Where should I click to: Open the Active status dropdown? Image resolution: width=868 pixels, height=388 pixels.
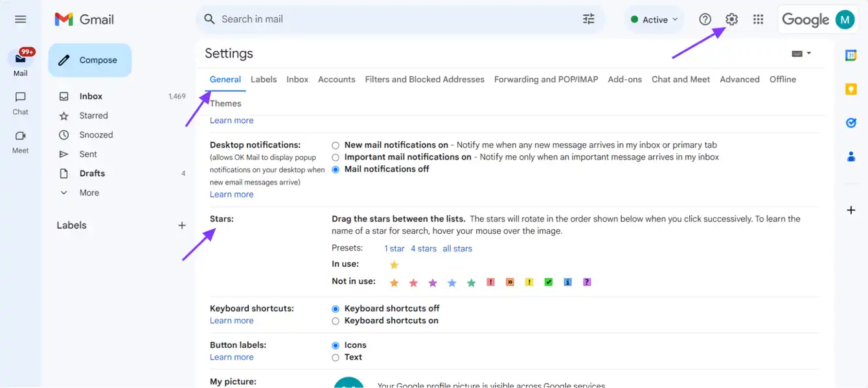pyautogui.click(x=654, y=19)
